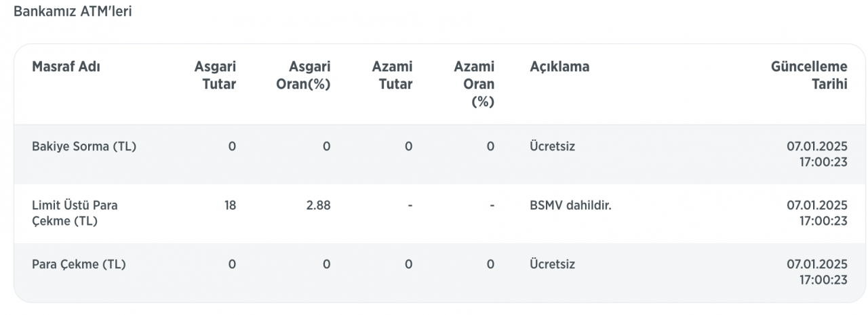The width and height of the screenshot is (868, 315).
Task: Select the update date in Para Çekme row
Action: point(817,272)
